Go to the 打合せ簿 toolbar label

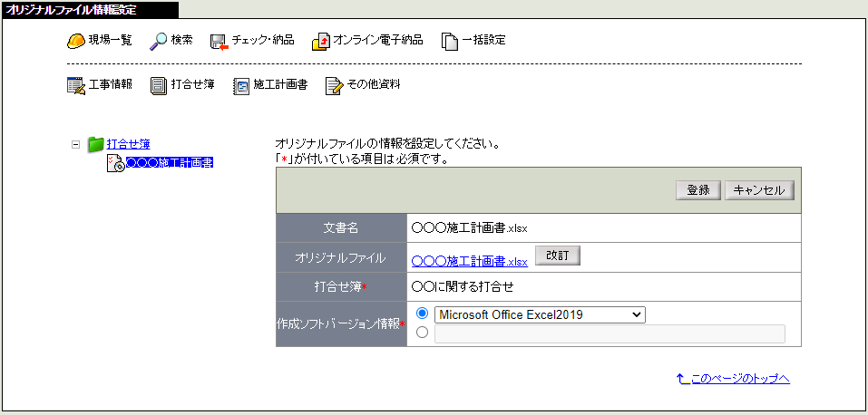[x=192, y=84]
